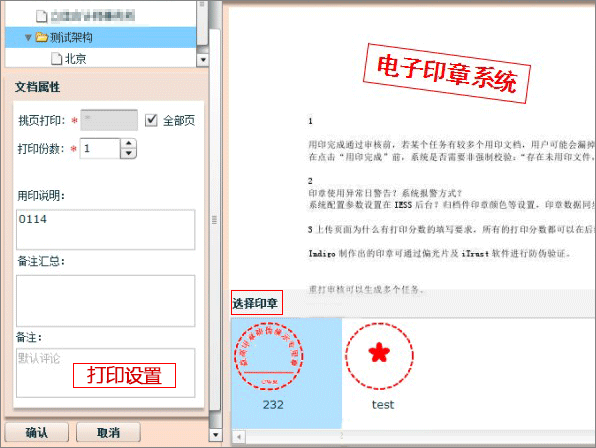Click the 取消 button
This screenshot has height=448, width=596.
click(108, 432)
